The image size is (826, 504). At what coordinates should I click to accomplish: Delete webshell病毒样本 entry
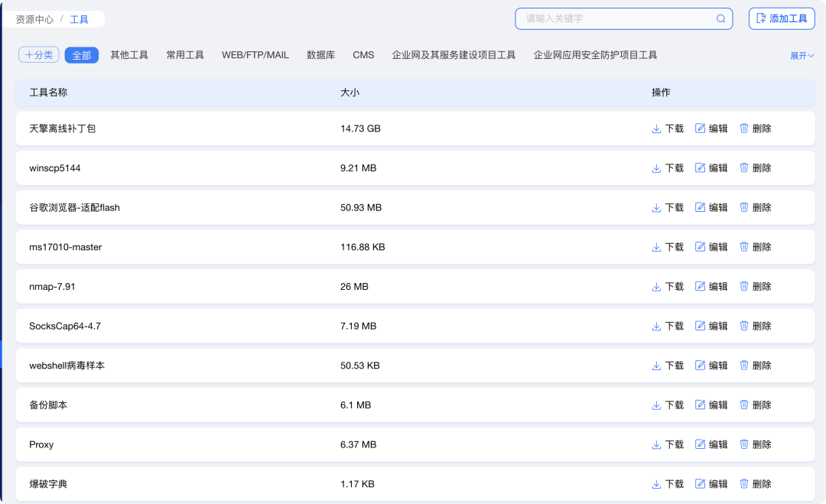[756, 366]
